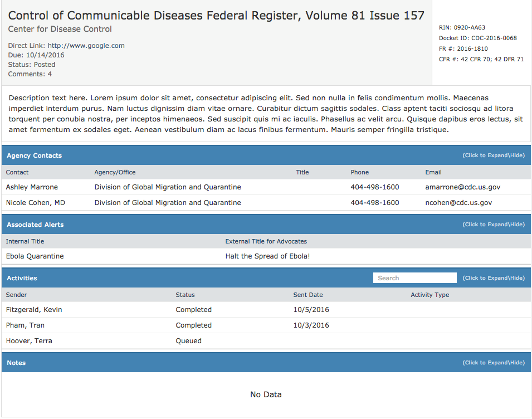Sort activities by Sent Date column
The width and height of the screenshot is (532, 419).
click(x=308, y=295)
